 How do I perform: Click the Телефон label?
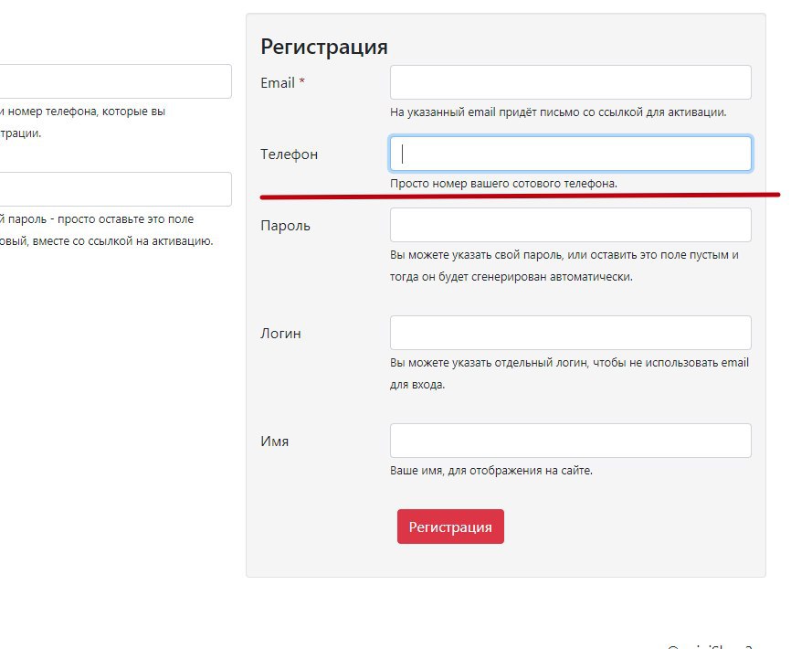[289, 154]
